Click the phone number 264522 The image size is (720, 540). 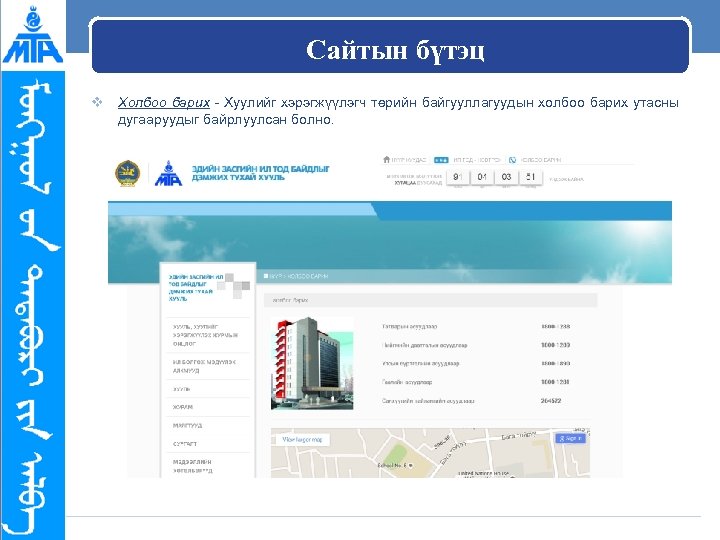(x=551, y=401)
